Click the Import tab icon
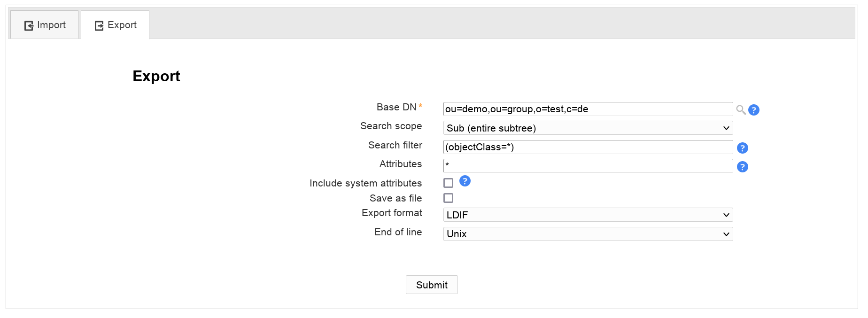Screen dimensions: 868x318 [x=29, y=25]
